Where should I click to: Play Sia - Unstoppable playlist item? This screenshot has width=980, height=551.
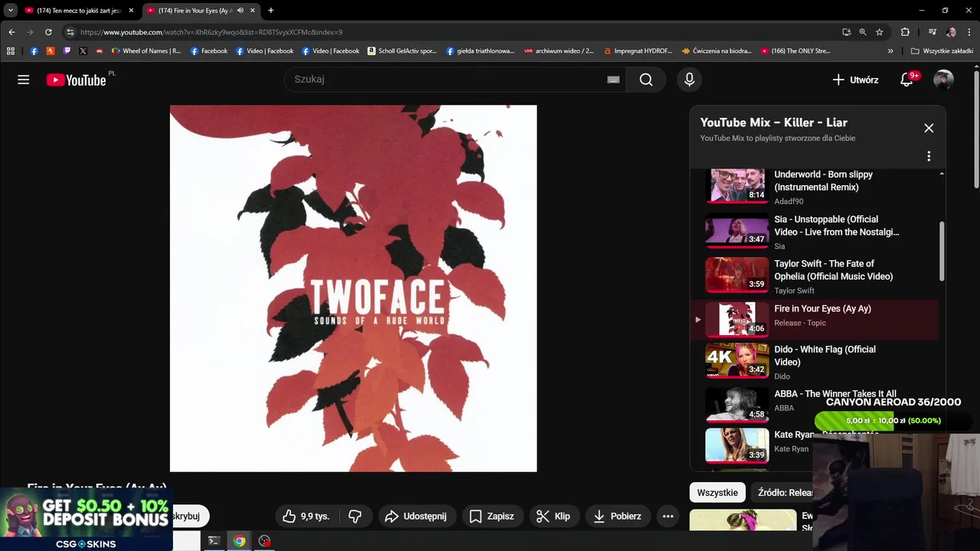814,230
